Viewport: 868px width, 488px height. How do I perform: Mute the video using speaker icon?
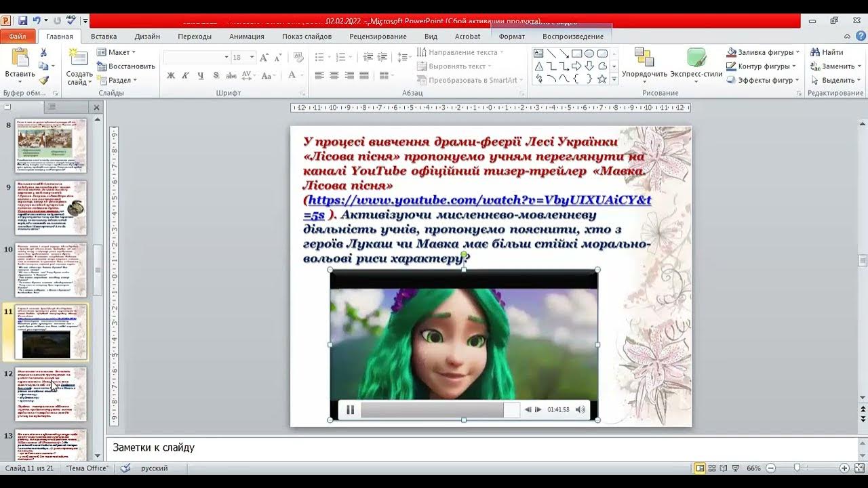(580, 409)
